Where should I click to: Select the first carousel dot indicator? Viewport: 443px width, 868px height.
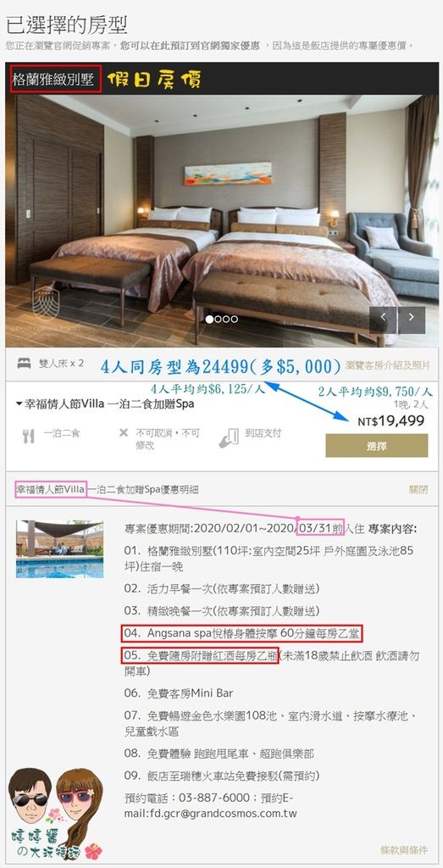[x=209, y=319]
